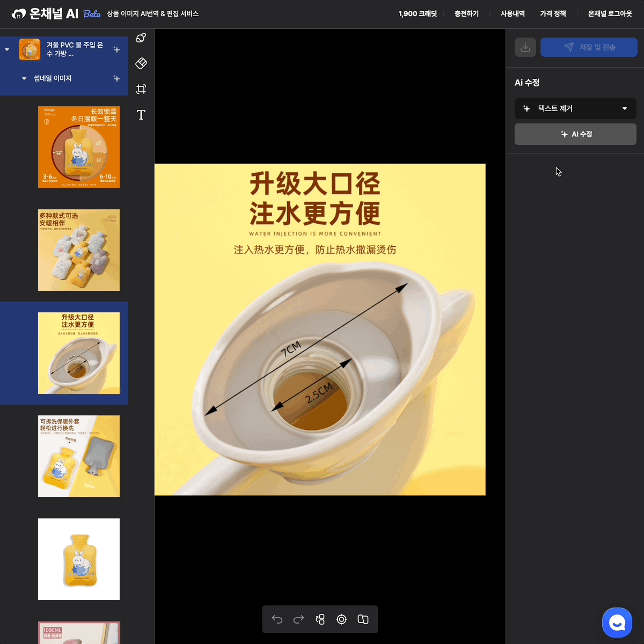Viewport: 644px width, 644px height.
Task: Click the 겨울 PVC 물 주입 product title
Action: click(x=75, y=49)
